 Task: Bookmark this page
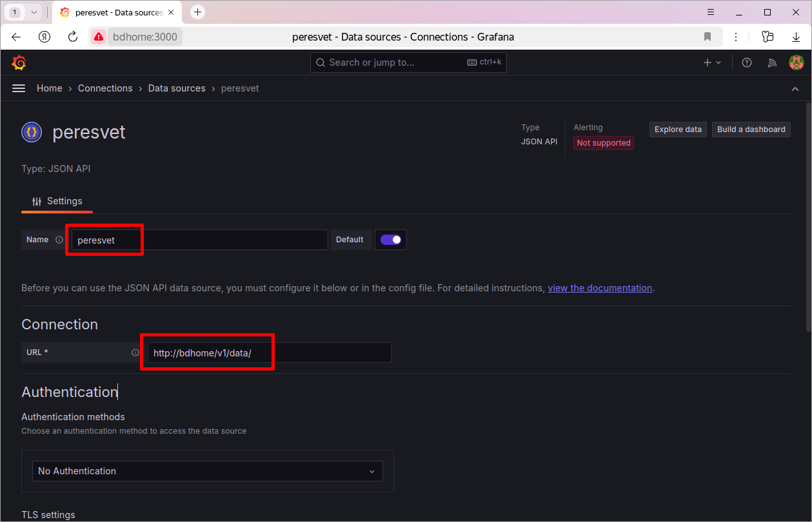(708, 37)
